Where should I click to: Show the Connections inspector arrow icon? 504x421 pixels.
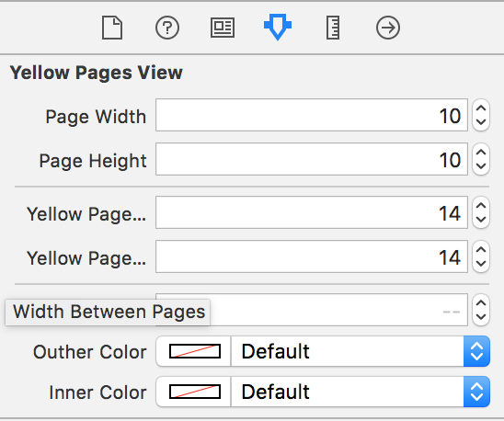coord(388,28)
